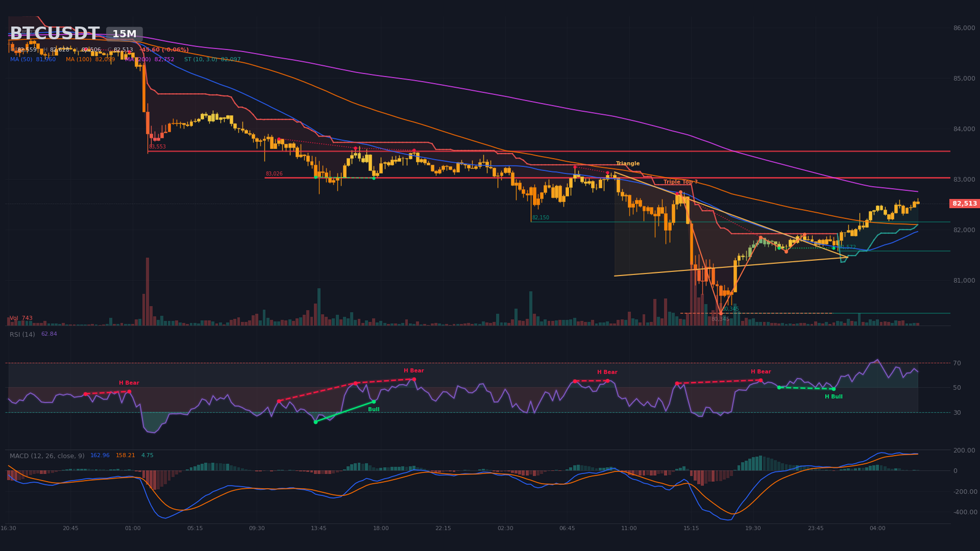Image resolution: width=980 pixels, height=551 pixels.
Task: Click 81,000 on the price axis
Action: click(x=964, y=281)
